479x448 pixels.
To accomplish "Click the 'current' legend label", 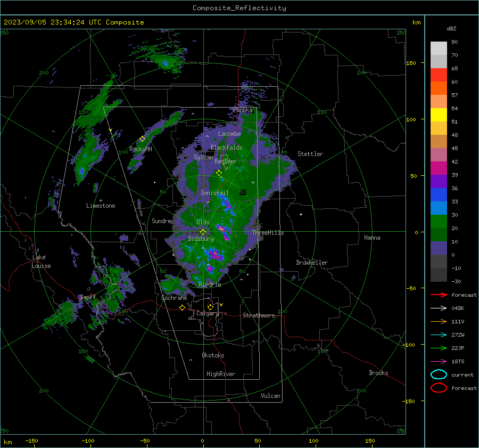I will tap(462, 374).
